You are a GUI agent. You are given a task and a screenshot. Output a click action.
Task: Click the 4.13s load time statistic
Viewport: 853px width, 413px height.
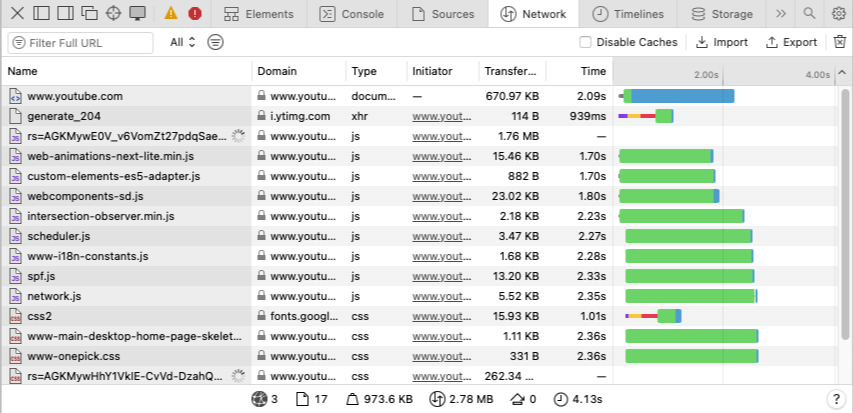pos(578,399)
